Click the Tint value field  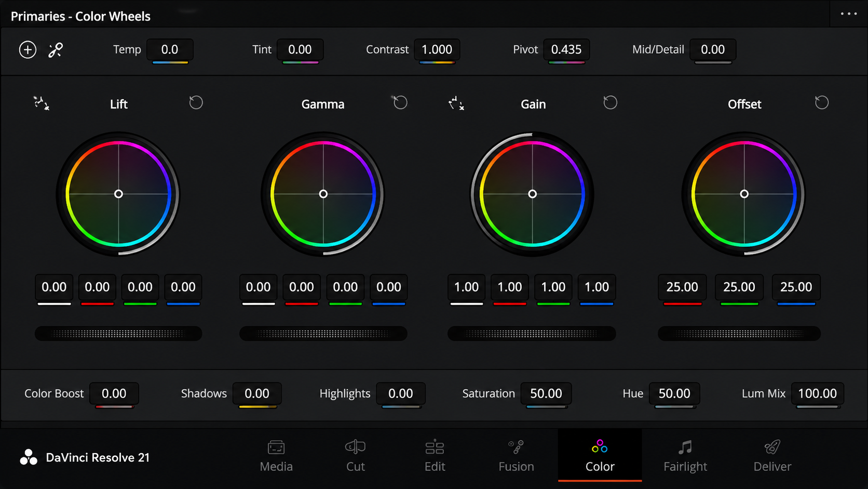(300, 50)
